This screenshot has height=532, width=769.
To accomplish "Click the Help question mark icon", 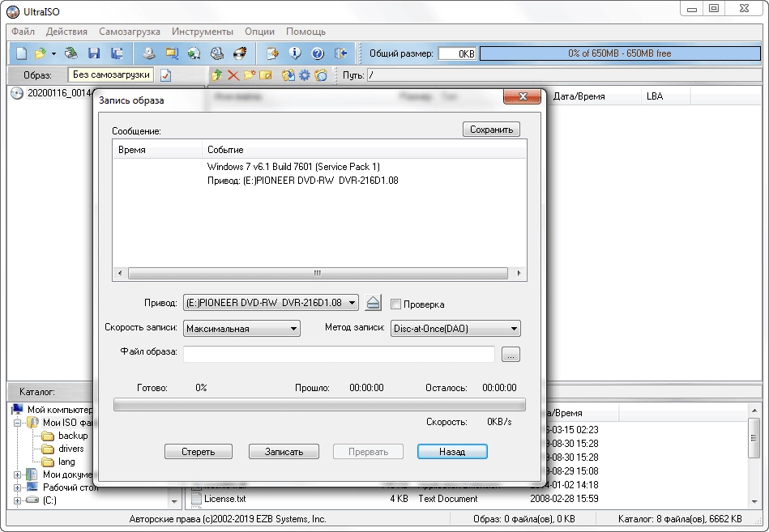I will tap(318, 53).
